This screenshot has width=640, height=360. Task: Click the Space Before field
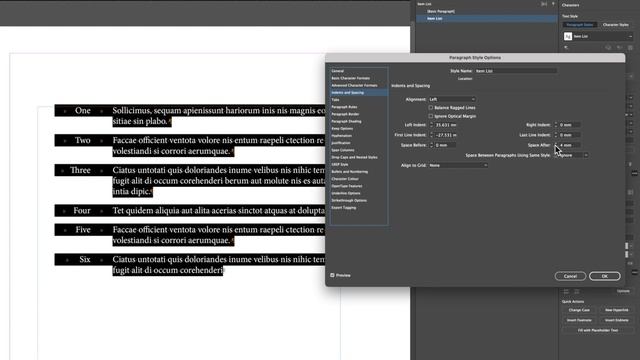[x=446, y=145]
